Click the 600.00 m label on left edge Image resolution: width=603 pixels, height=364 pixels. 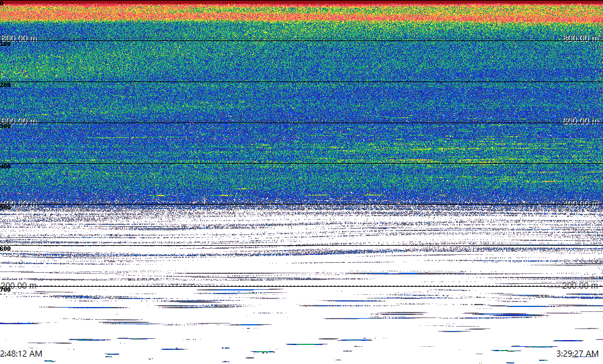[x=19, y=121]
